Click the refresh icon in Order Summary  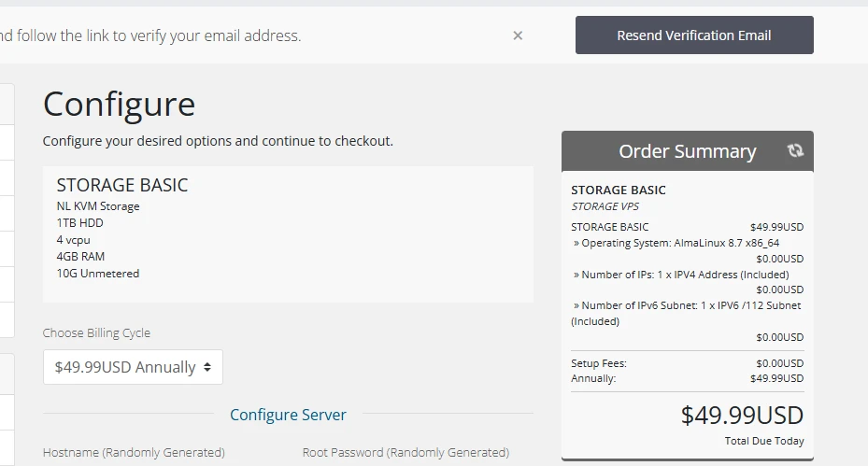(x=795, y=150)
